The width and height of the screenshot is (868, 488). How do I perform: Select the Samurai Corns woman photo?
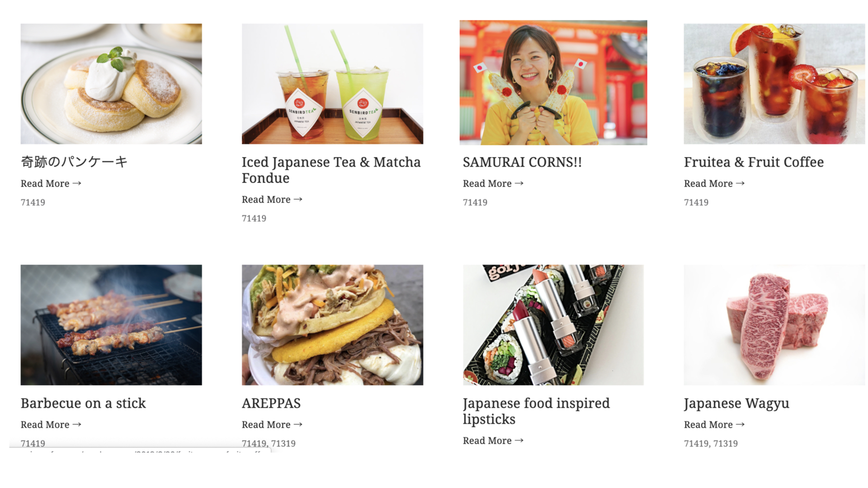(x=553, y=83)
